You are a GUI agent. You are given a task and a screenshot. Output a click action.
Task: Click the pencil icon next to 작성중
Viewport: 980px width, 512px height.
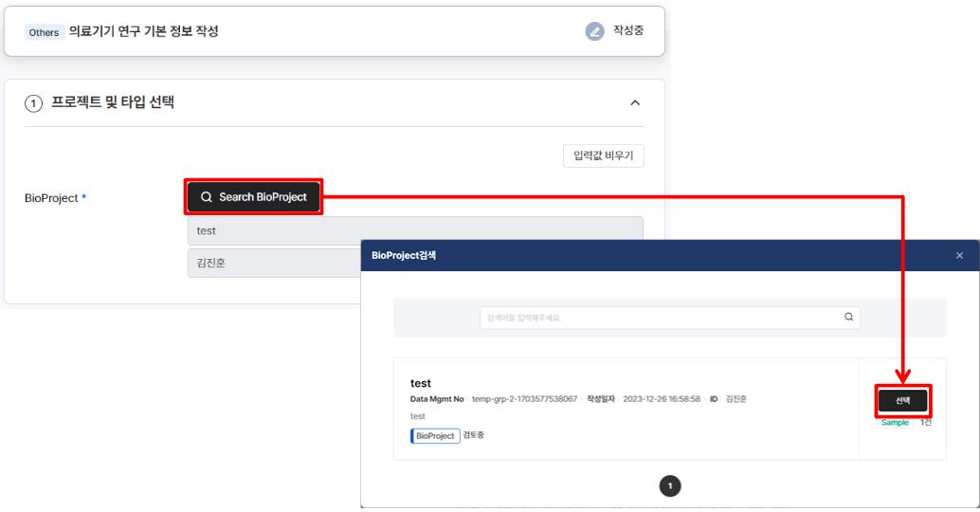pos(594,31)
